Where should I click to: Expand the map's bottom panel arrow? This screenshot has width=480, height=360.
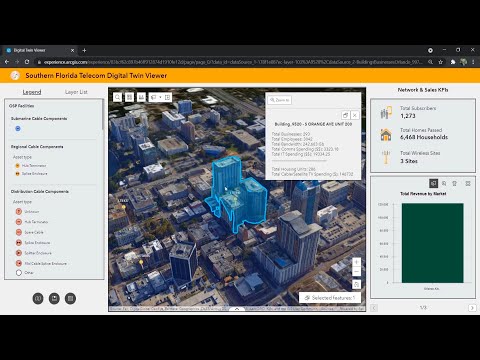point(237,309)
